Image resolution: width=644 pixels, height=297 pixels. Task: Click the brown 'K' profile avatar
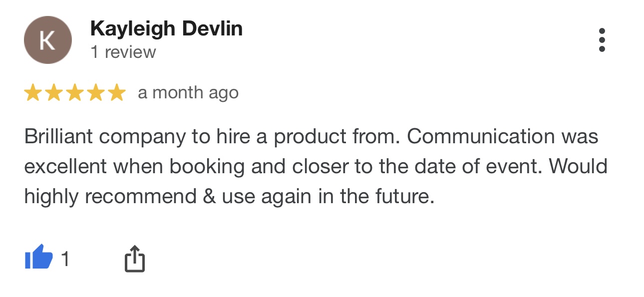pos(48,40)
